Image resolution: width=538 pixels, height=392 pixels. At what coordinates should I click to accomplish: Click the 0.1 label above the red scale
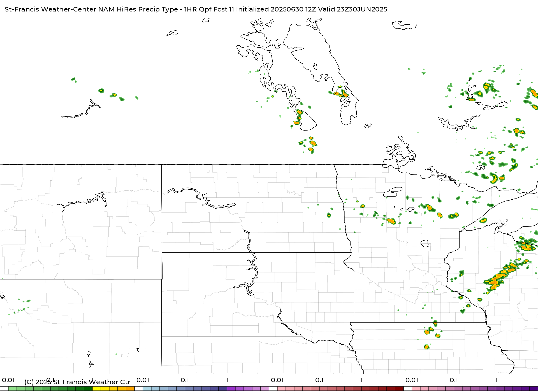pos(319,380)
